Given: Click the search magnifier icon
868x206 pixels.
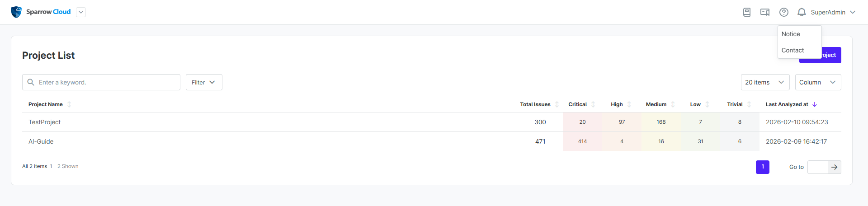Looking at the screenshot, I should (31, 82).
